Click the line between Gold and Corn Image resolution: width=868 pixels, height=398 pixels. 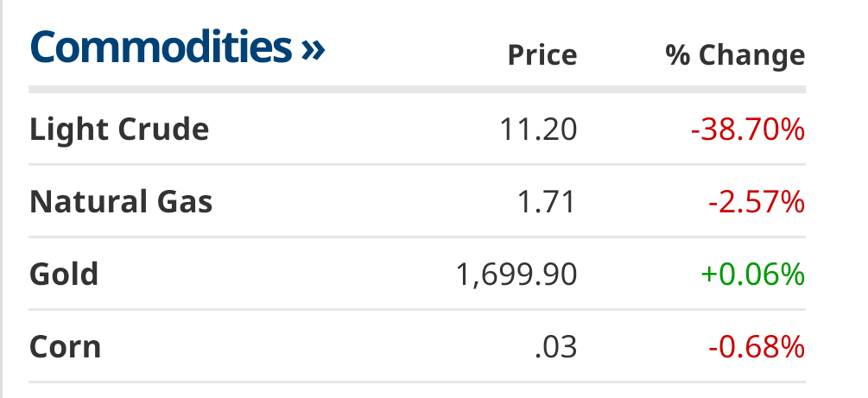coord(417,309)
